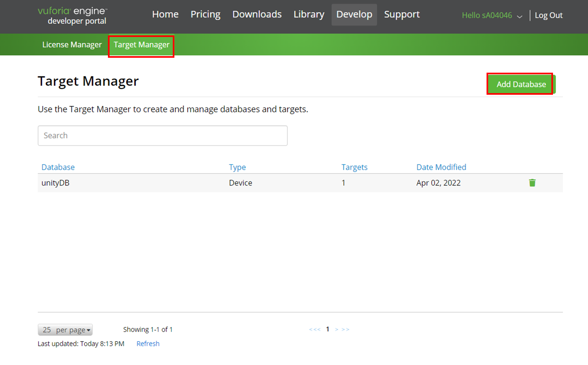Sort by the Date Modified column header
588x365 pixels.
pyautogui.click(x=441, y=167)
